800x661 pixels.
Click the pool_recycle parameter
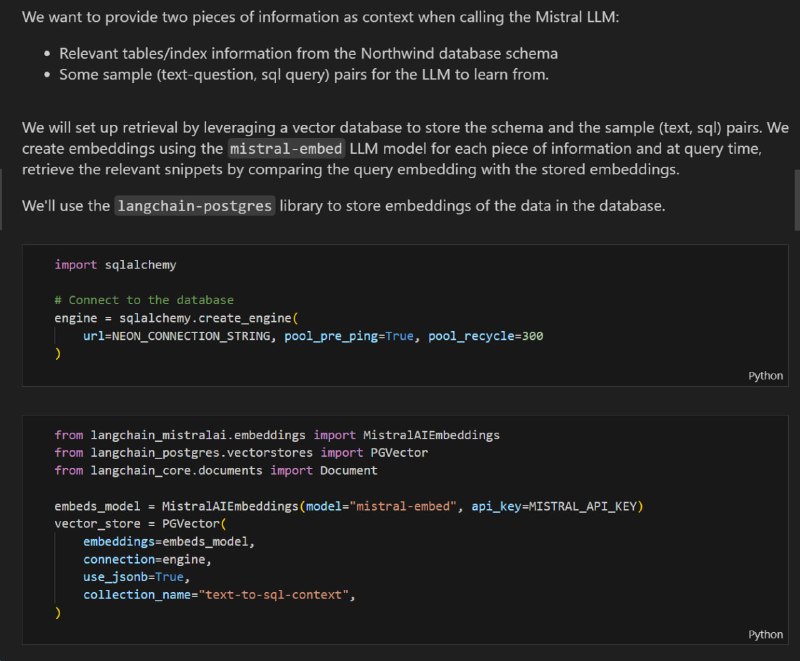click(471, 336)
